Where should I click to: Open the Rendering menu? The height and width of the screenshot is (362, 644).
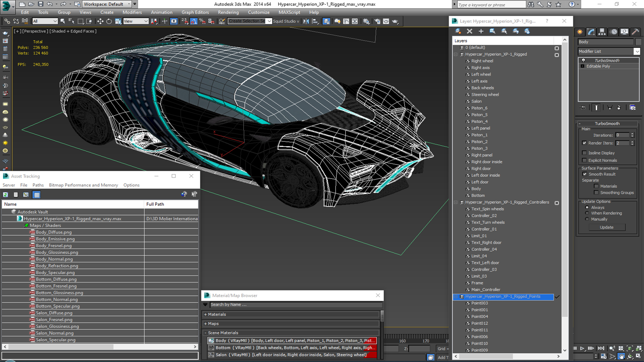click(x=228, y=12)
